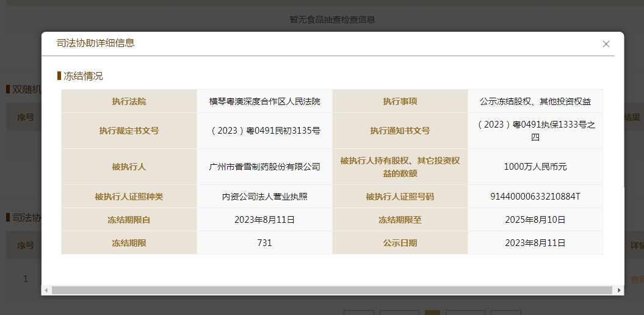Image resolution: width=644 pixels, height=315 pixels.
Task: Select notice number （2023）粤0491执保1333号之四
Action: pos(535,131)
